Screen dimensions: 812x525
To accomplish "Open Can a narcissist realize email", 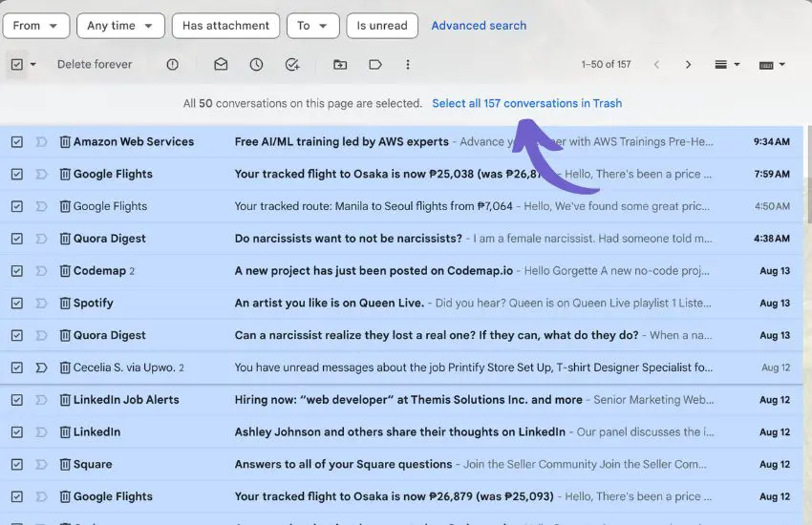I will pos(436,335).
